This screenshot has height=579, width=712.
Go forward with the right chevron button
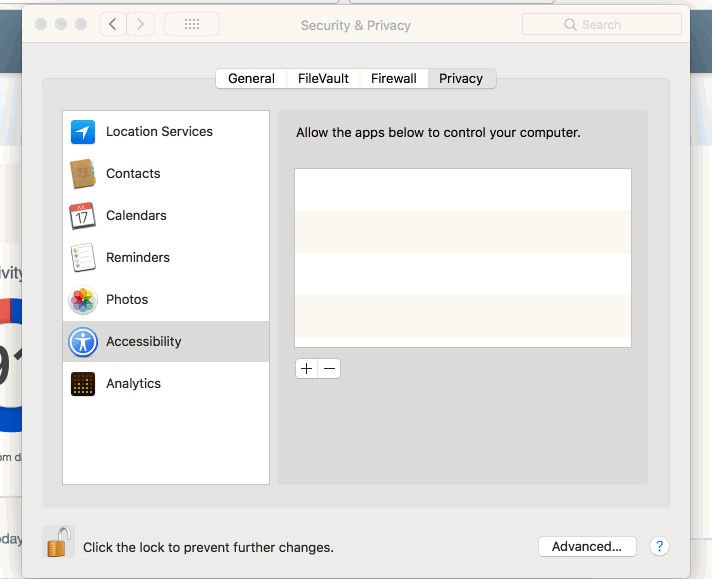(140, 24)
